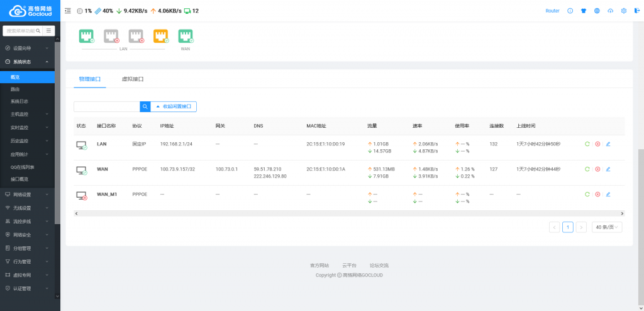
Task: Click the logout icon in top bar
Action: click(x=636, y=11)
